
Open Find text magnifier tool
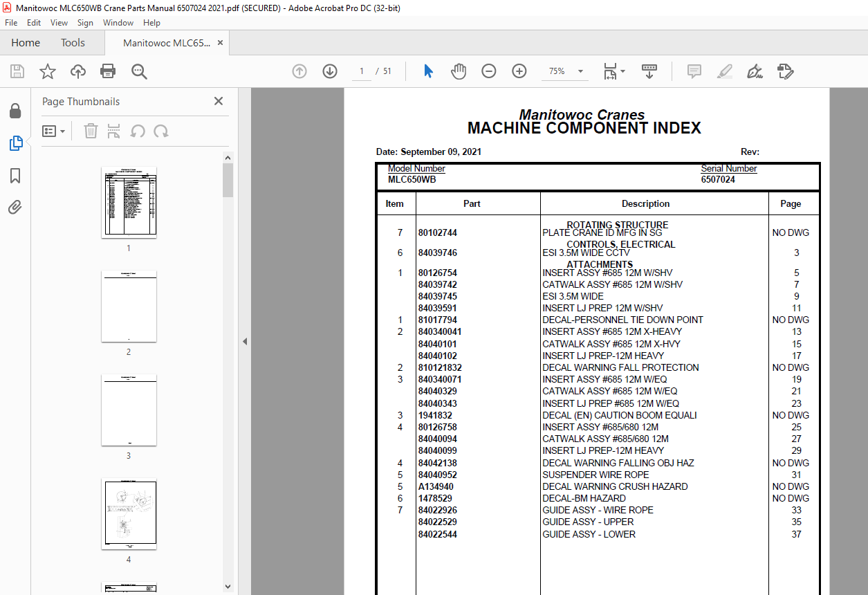pos(139,71)
